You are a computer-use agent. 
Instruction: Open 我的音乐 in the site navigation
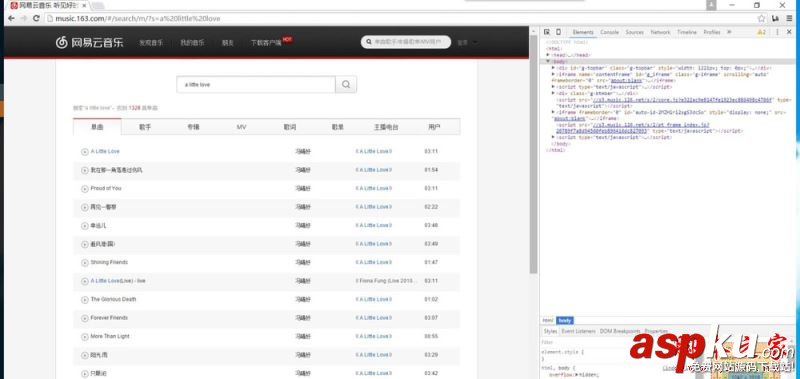192,43
